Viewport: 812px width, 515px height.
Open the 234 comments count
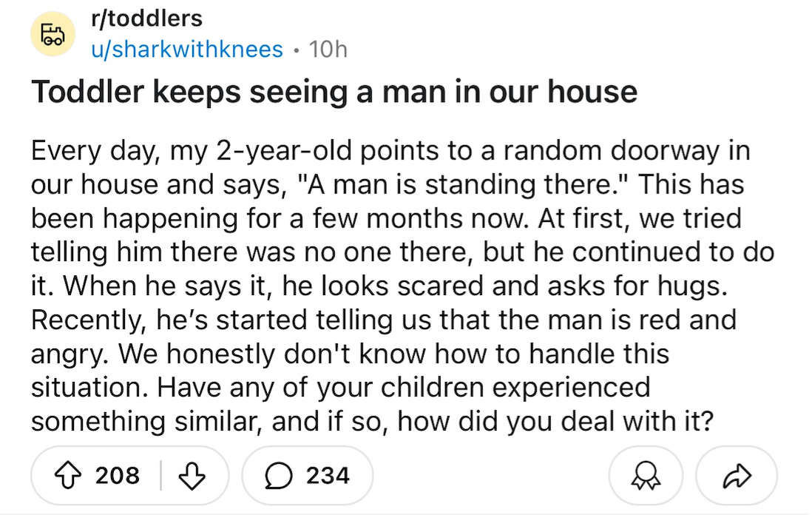[328, 476]
